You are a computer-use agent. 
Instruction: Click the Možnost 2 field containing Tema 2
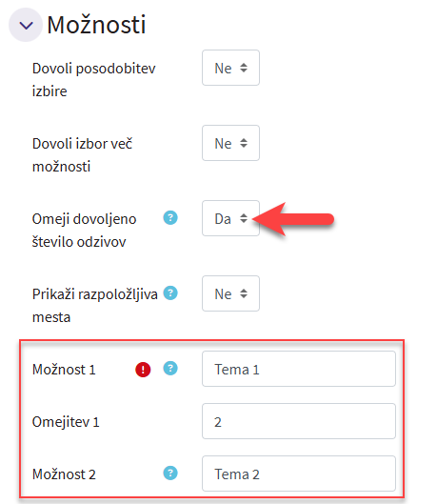pyautogui.click(x=299, y=474)
